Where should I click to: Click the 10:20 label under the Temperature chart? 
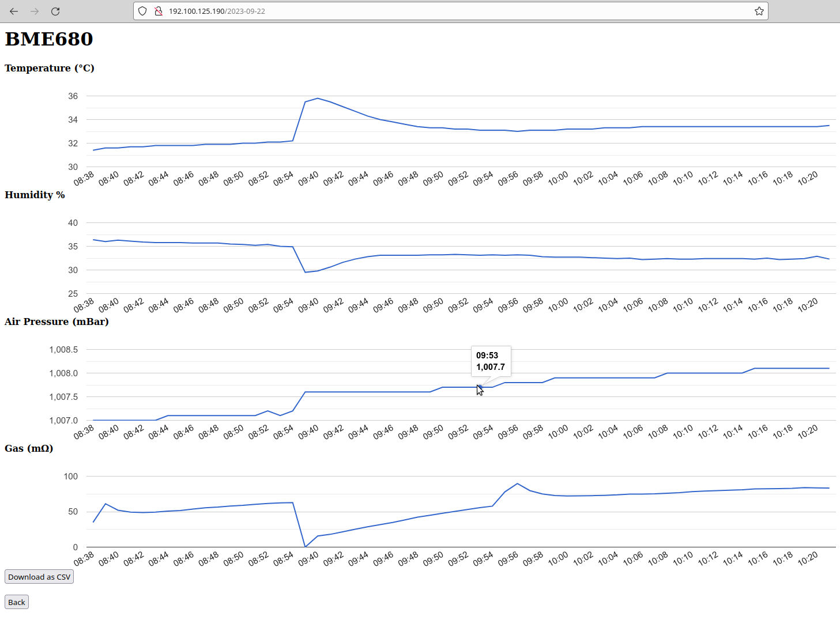click(808, 179)
